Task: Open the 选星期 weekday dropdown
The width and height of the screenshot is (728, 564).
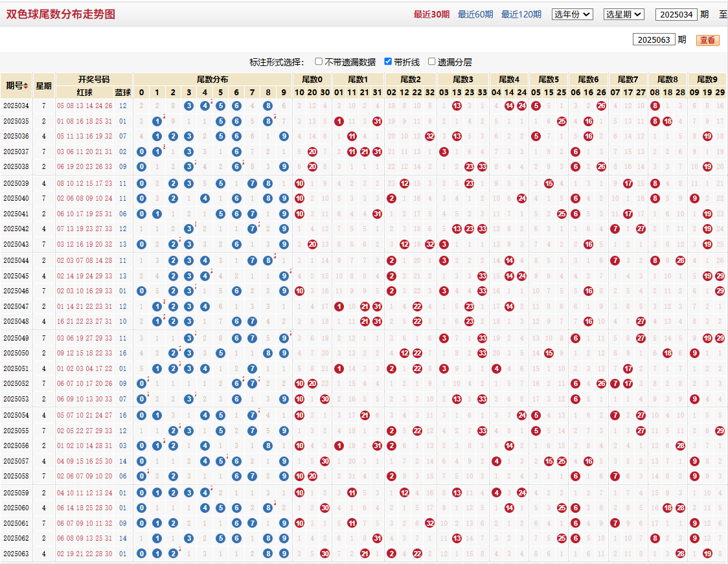Action: point(624,14)
